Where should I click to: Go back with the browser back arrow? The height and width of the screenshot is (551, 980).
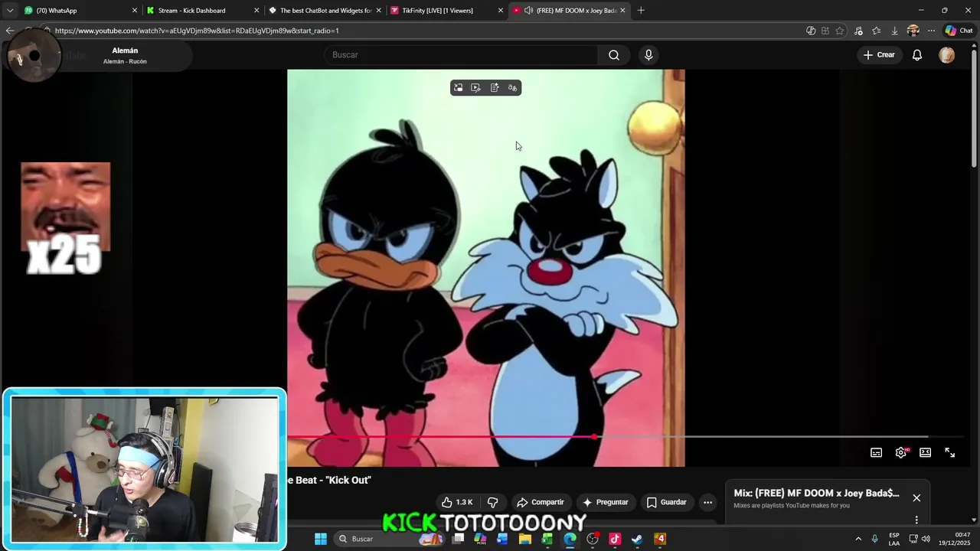(9, 31)
